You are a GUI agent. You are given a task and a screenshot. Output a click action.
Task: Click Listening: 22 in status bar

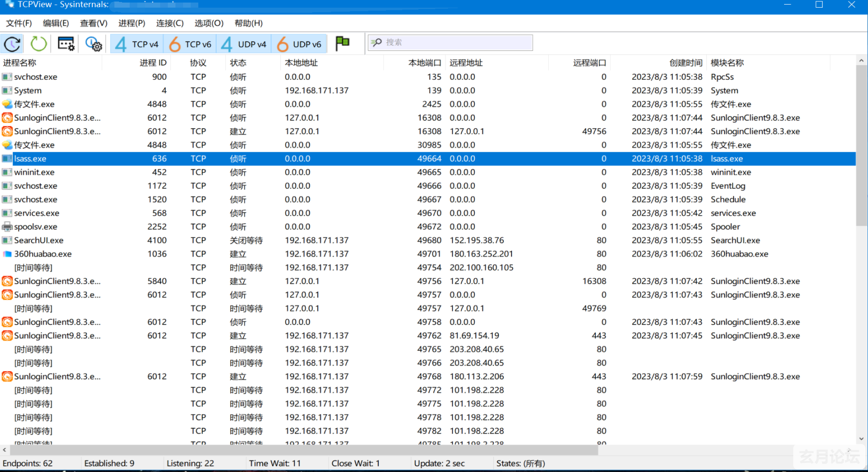[190, 463]
